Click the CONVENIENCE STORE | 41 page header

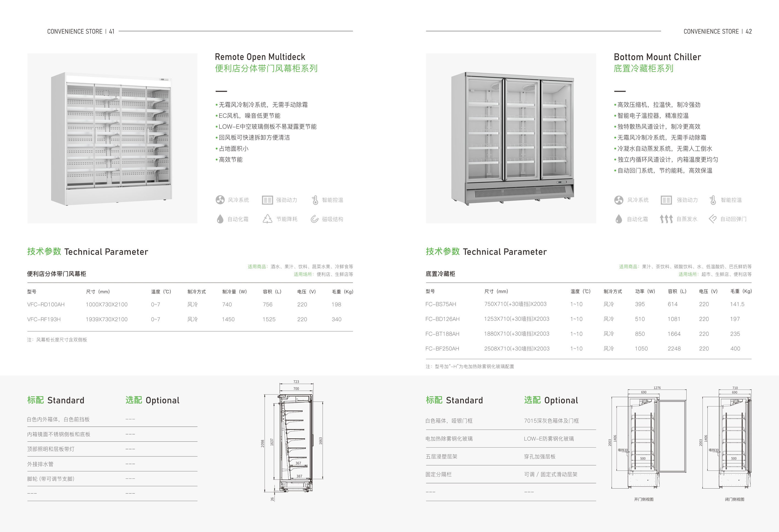(81, 32)
